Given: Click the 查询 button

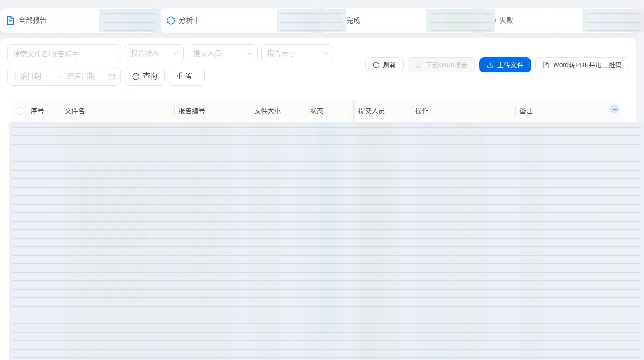Looking at the screenshot, I should [144, 76].
